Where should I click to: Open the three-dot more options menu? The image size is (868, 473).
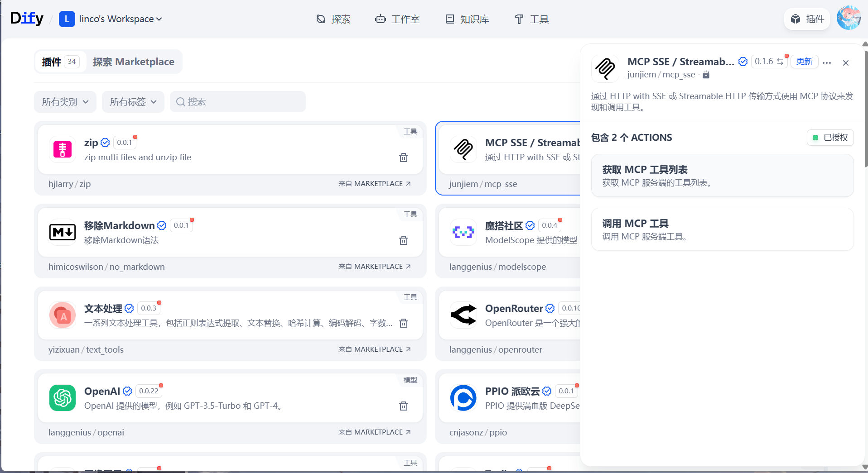(x=827, y=63)
